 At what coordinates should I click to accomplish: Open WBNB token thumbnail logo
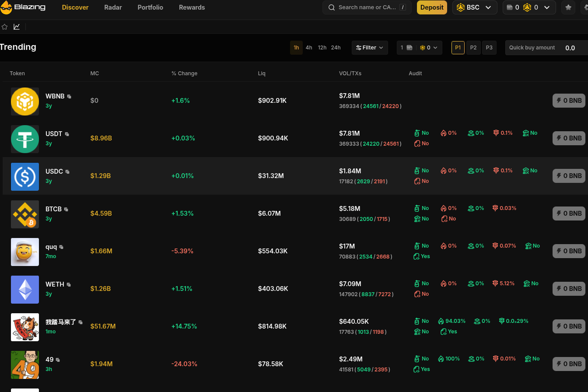[25, 101]
